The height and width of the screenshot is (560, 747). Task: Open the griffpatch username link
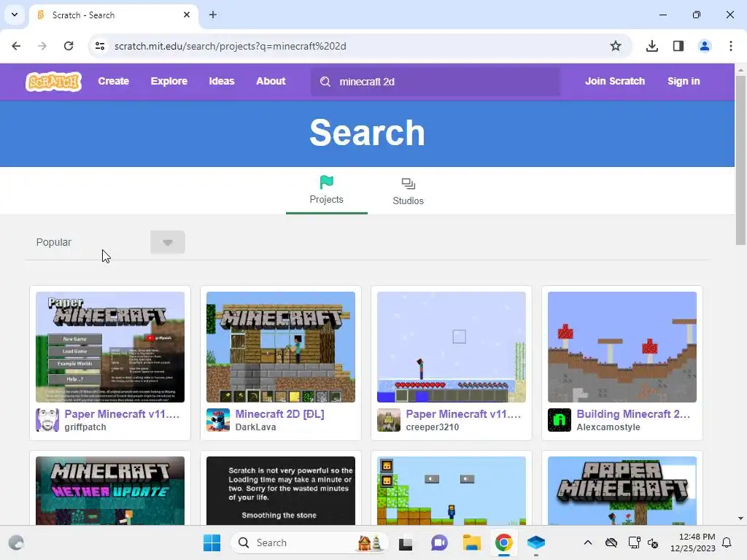[85, 427]
